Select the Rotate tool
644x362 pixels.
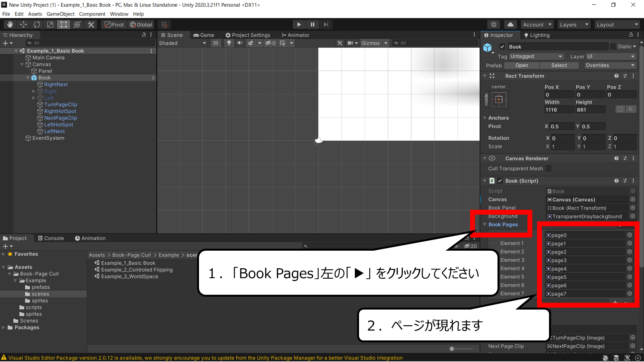click(x=37, y=24)
